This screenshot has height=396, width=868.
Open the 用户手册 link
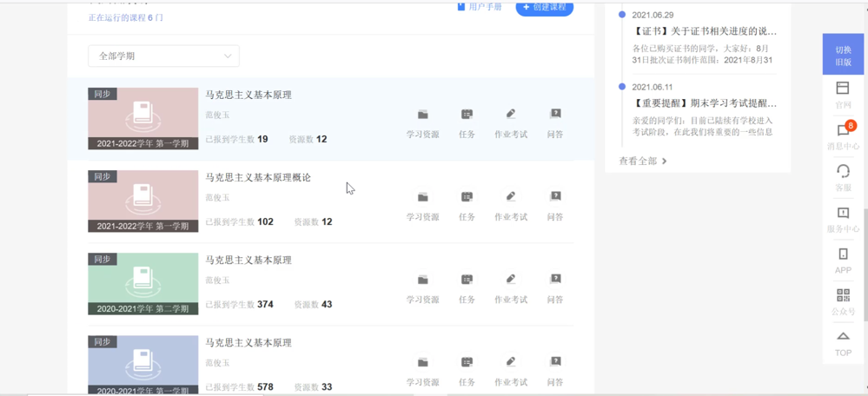[x=480, y=7]
